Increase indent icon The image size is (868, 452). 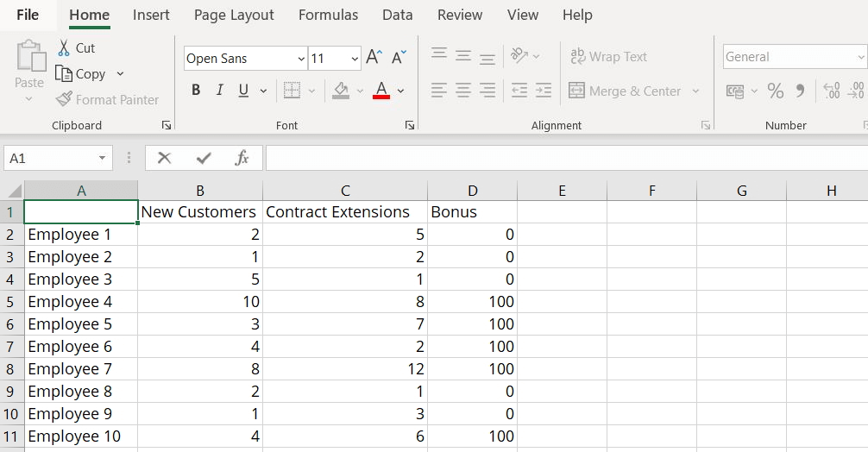(544, 91)
